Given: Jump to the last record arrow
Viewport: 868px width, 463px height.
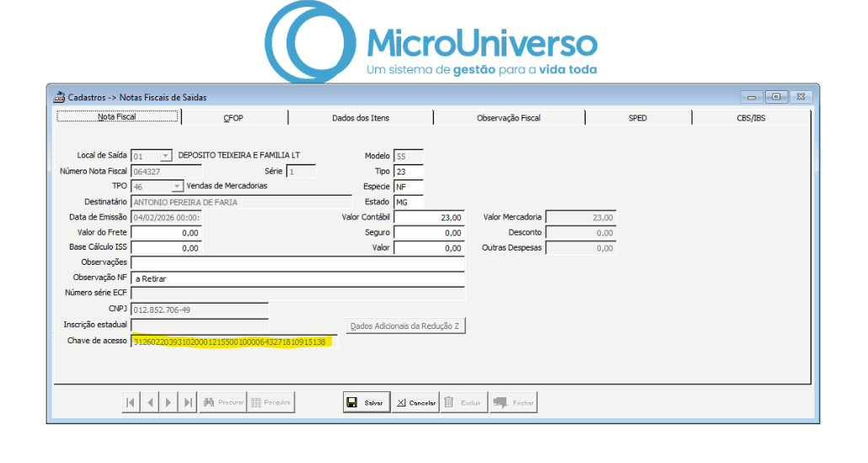Looking at the screenshot, I should [189, 402].
